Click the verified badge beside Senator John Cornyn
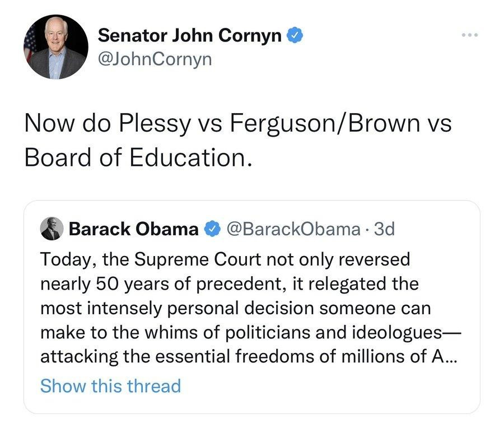 coord(296,35)
